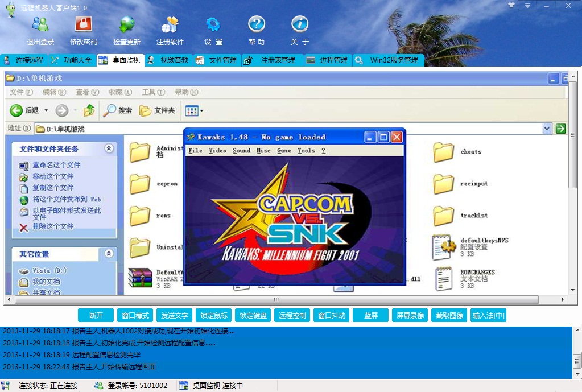Screen dimensions: 582x392
Task: Click the 检查更新 check update icon
Action: point(127,24)
